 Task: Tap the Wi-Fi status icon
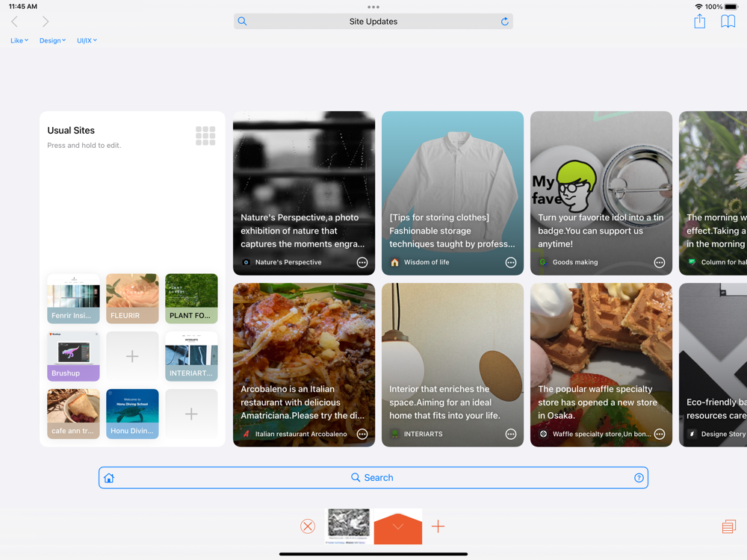coord(699,7)
